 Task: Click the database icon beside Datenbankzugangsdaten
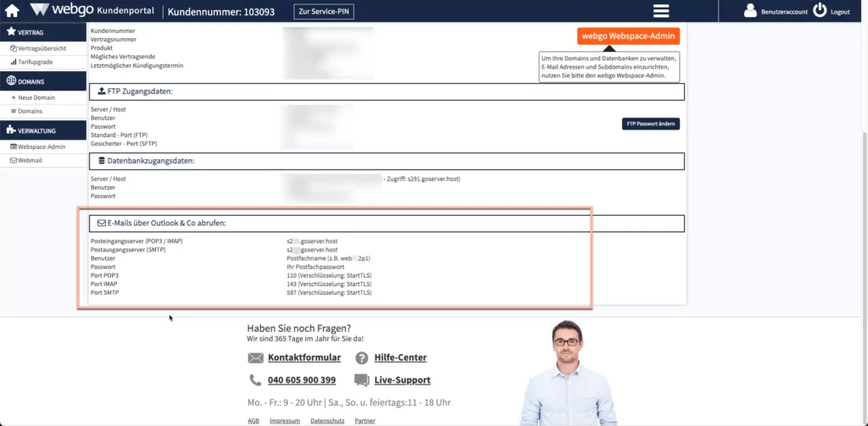click(x=102, y=161)
